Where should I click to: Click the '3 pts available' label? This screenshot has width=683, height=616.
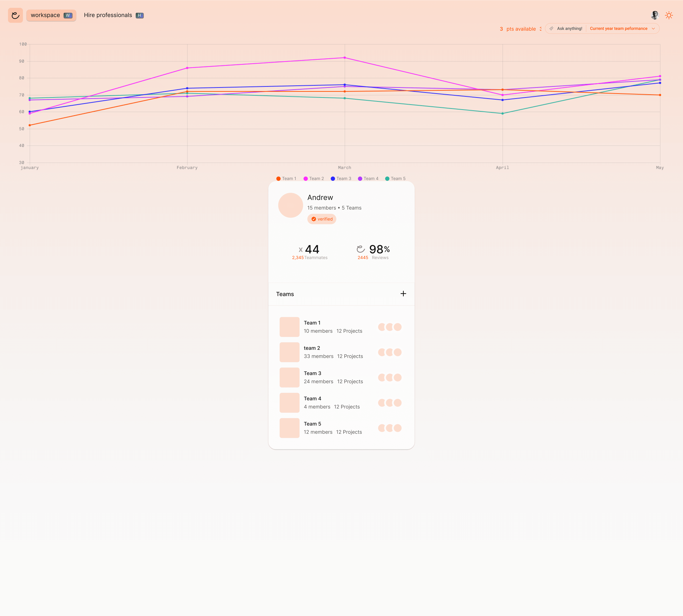point(517,29)
